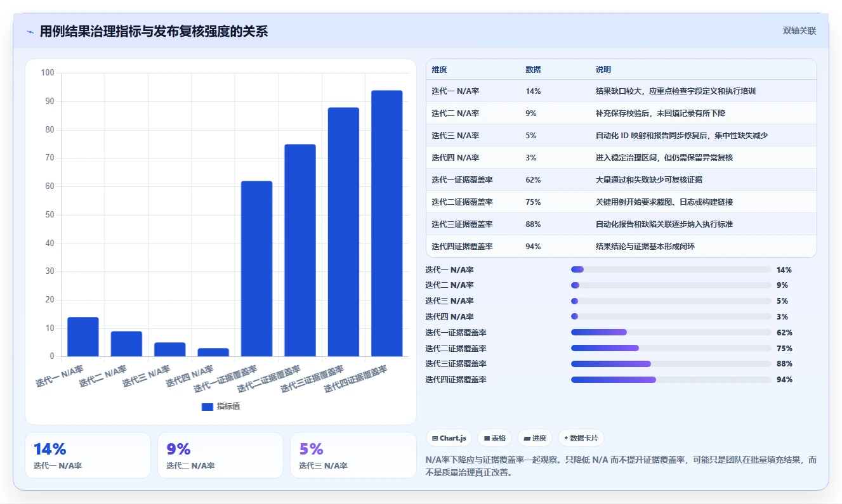The width and height of the screenshot is (842, 504).
Task: Click the 迭代三证据覆盖率 chart bar
Action: 344,232
